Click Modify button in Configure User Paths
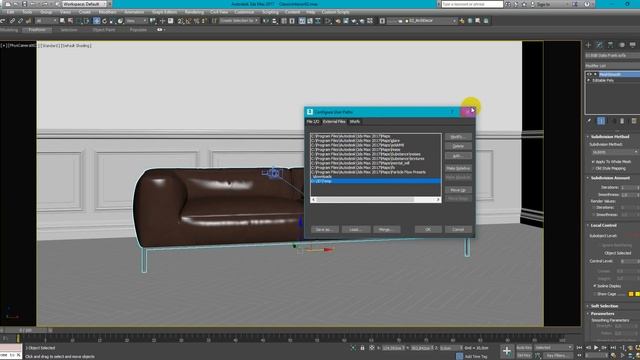The image size is (640, 360). pyautogui.click(x=458, y=137)
